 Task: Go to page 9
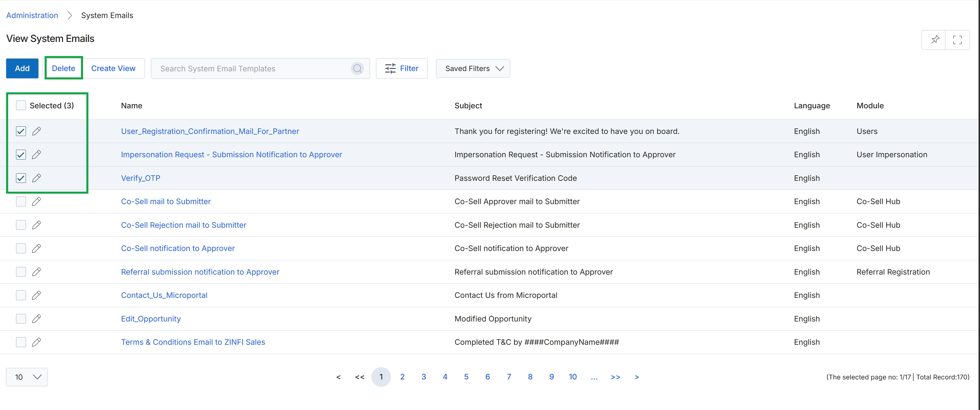coord(551,377)
